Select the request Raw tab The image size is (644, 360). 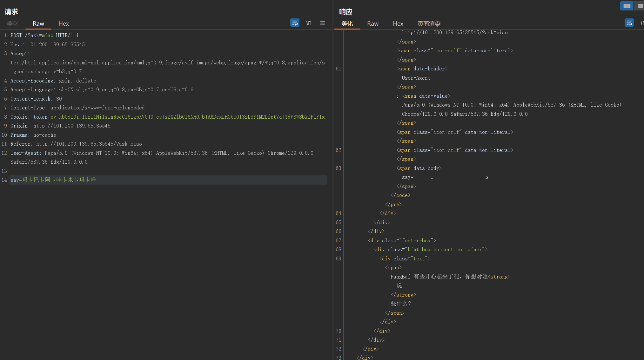[38, 23]
